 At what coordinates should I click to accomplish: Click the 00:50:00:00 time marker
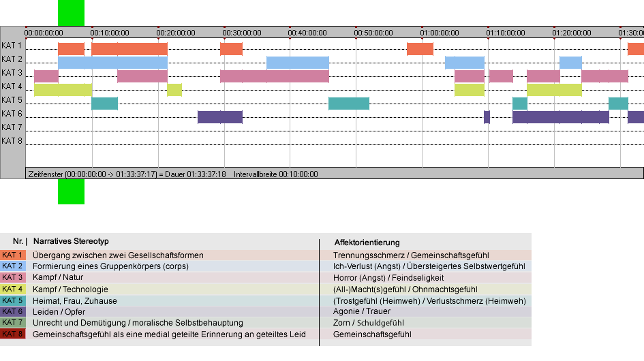[373, 33]
